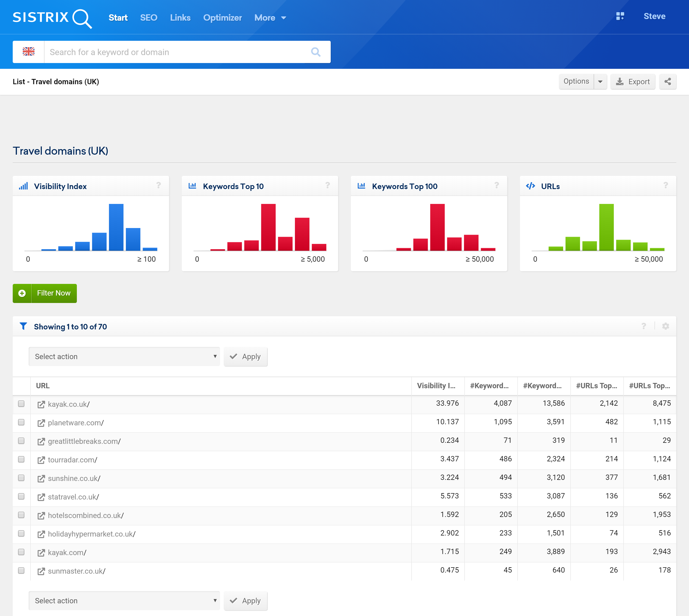This screenshot has height=616, width=689.
Task: Open planetware.com external link icon
Action: coord(41,423)
